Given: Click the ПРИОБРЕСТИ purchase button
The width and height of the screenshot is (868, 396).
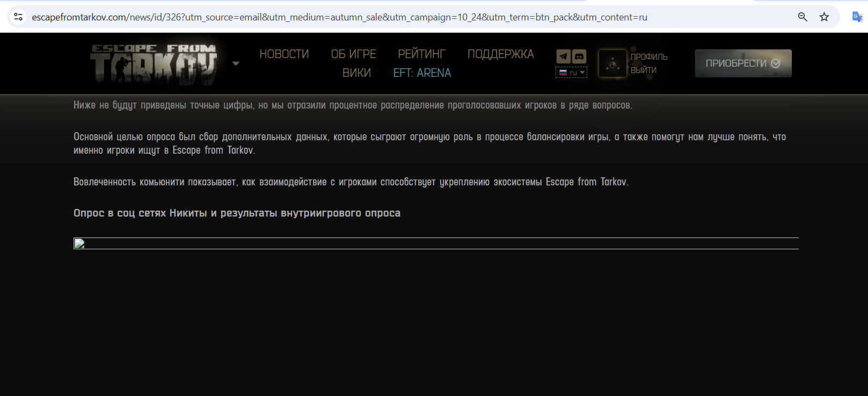Looking at the screenshot, I should click(743, 63).
